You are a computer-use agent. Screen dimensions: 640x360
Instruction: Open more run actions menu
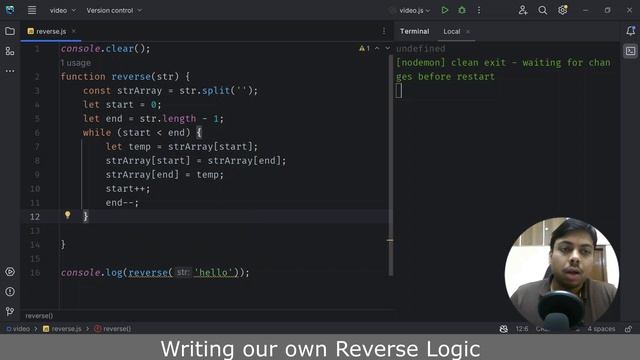tap(479, 10)
